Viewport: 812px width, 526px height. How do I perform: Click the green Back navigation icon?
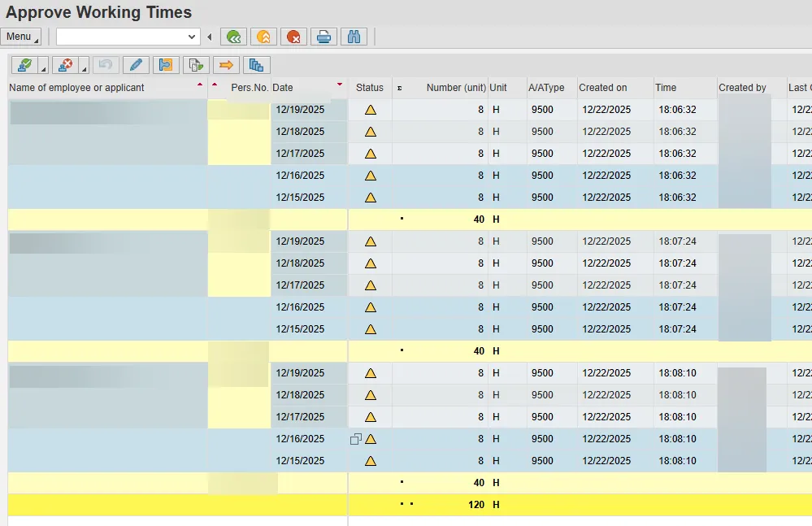tap(235, 37)
